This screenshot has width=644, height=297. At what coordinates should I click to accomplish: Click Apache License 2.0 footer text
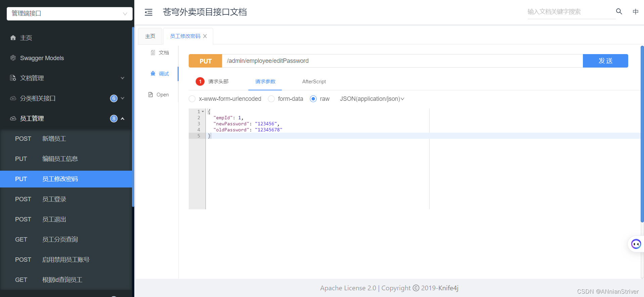point(348,288)
